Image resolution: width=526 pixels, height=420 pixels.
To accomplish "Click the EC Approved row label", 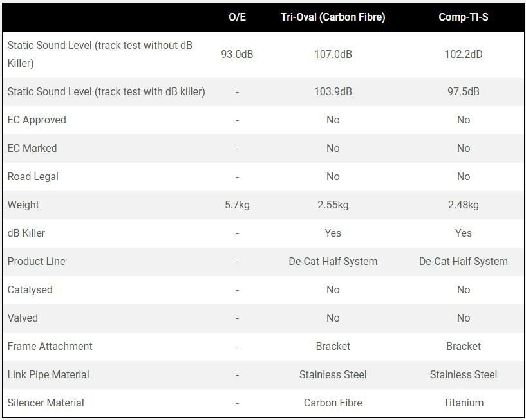I will point(37,120).
